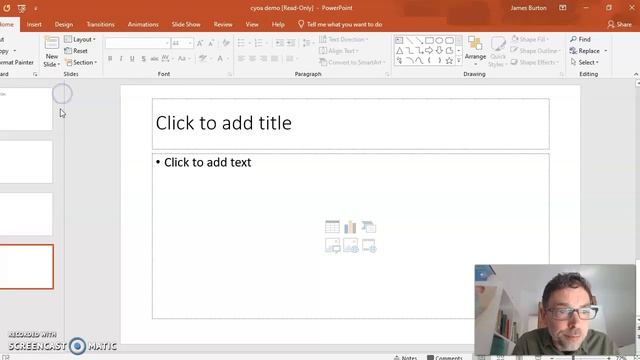Open the Layout dropdown
The height and width of the screenshot is (360, 640).
(80, 39)
